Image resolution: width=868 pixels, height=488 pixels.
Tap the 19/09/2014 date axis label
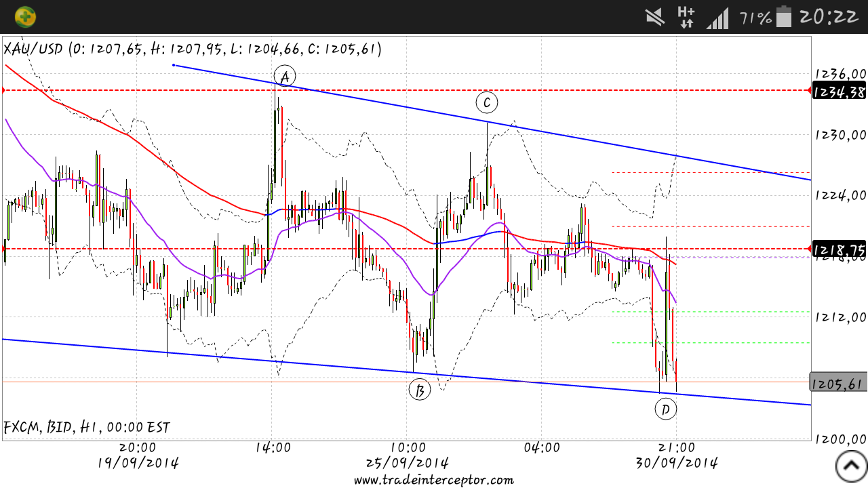tap(138, 463)
